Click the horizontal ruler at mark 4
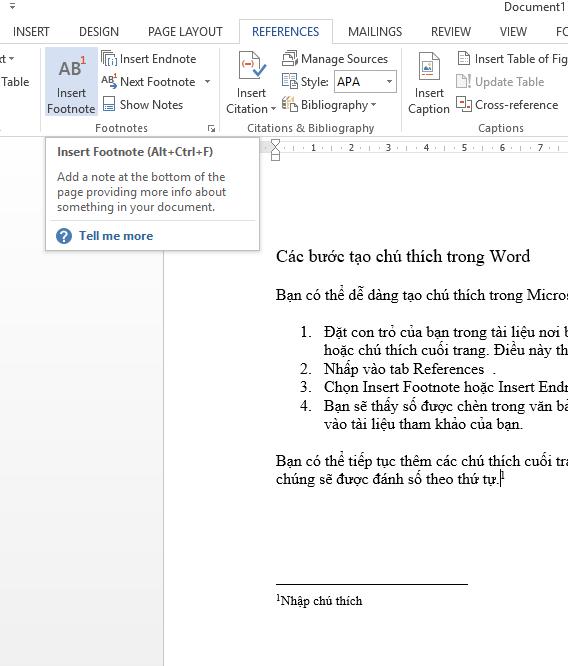This screenshot has height=666, width=568. click(426, 147)
